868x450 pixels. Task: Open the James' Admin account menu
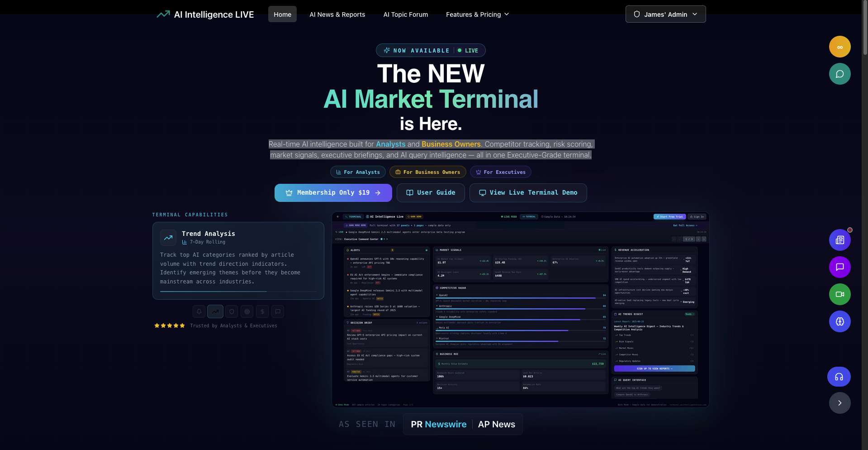coord(665,14)
